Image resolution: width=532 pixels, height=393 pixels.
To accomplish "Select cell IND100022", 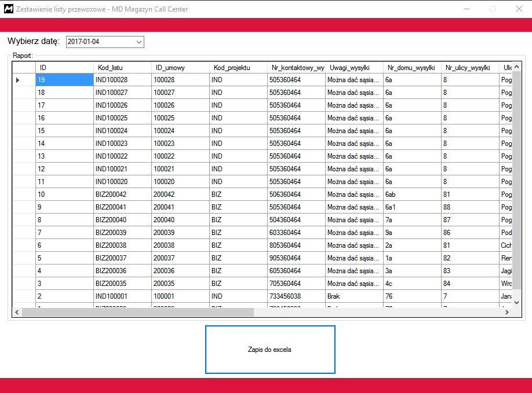I will tap(122, 156).
